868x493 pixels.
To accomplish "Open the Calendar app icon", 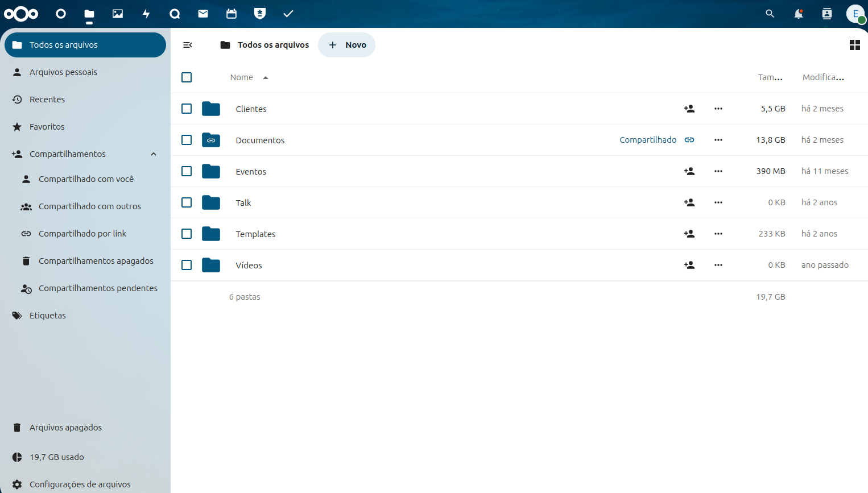I will pos(232,14).
